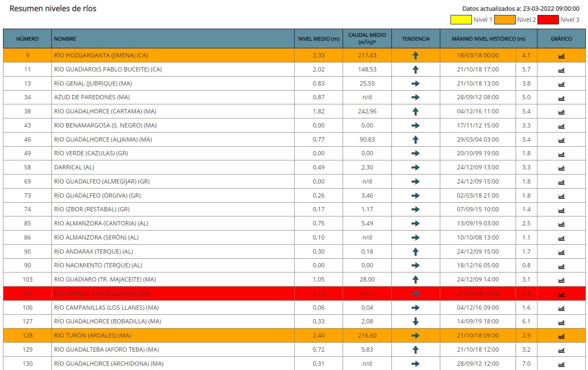Open chart icon for Río Andarax (Terque)
The height and width of the screenshot is (370, 588).
point(561,252)
